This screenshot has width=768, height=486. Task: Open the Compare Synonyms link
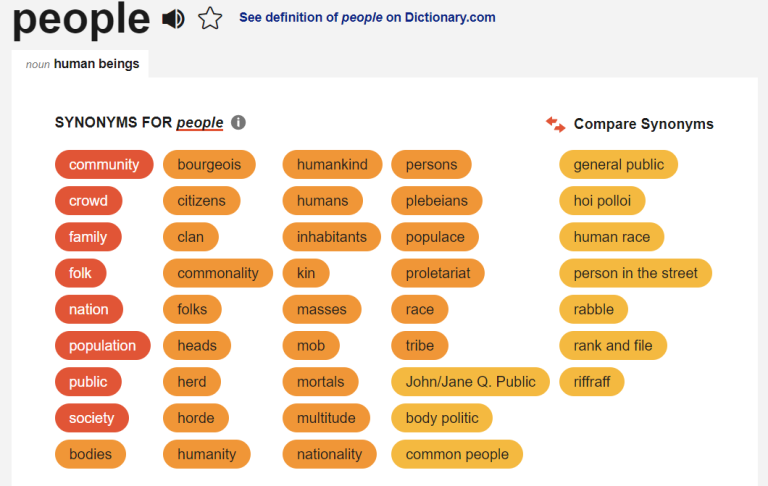point(643,124)
